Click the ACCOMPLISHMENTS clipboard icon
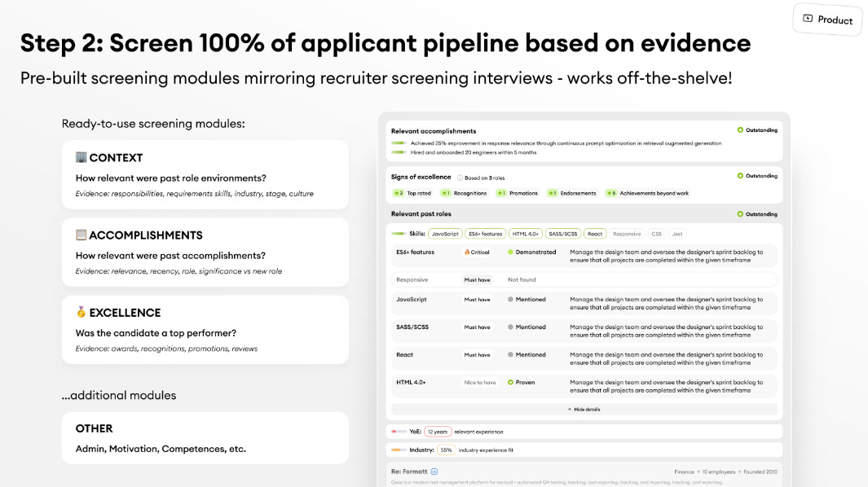The width and height of the screenshot is (868, 487). [81, 235]
